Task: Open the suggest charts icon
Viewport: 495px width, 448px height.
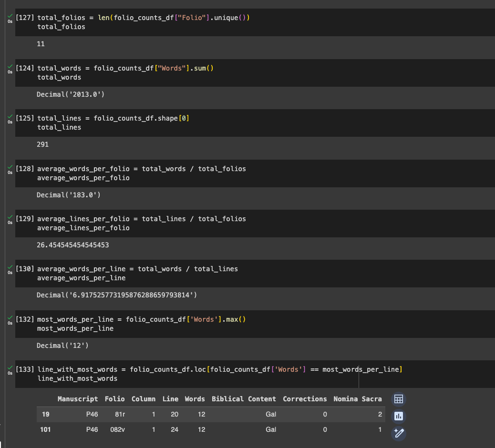Action: 399,417
